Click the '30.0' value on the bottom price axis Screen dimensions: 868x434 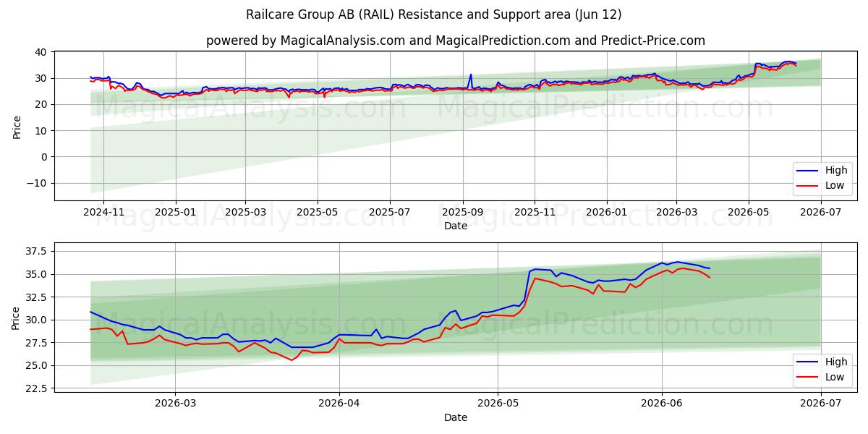pyautogui.click(x=37, y=320)
